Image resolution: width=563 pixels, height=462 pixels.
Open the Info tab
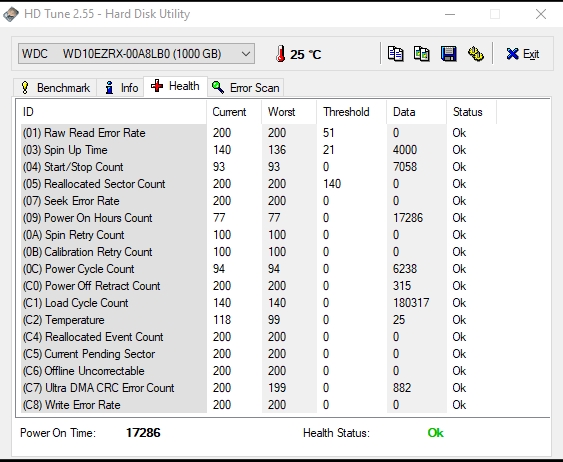click(121, 88)
